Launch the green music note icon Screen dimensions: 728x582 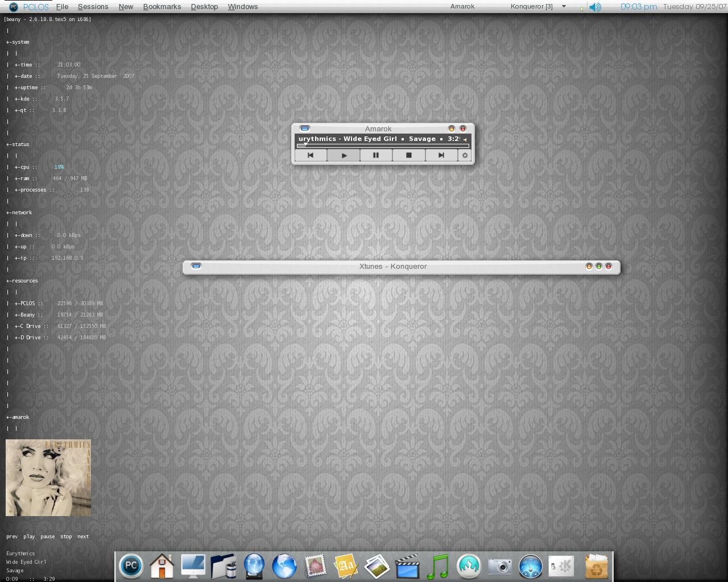coord(438,566)
